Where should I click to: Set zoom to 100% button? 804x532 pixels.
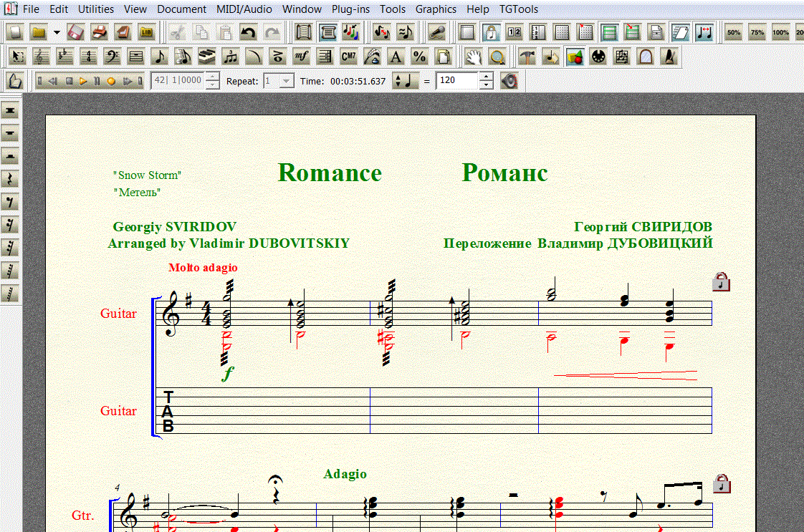pyautogui.click(x=781, y=33)
